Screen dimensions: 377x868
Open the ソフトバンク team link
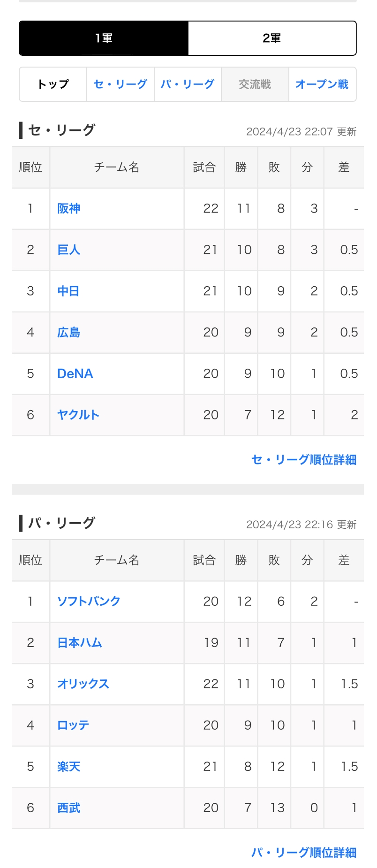point(89,601)
